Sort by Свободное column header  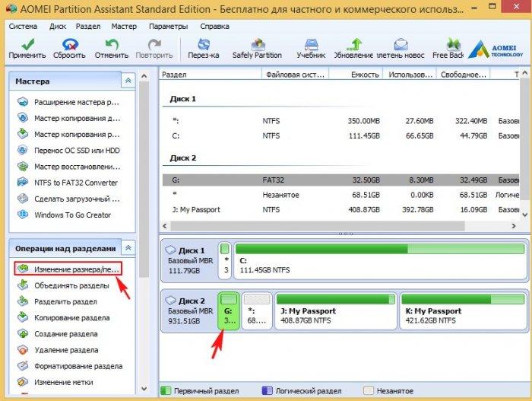[x=464, y=75]
